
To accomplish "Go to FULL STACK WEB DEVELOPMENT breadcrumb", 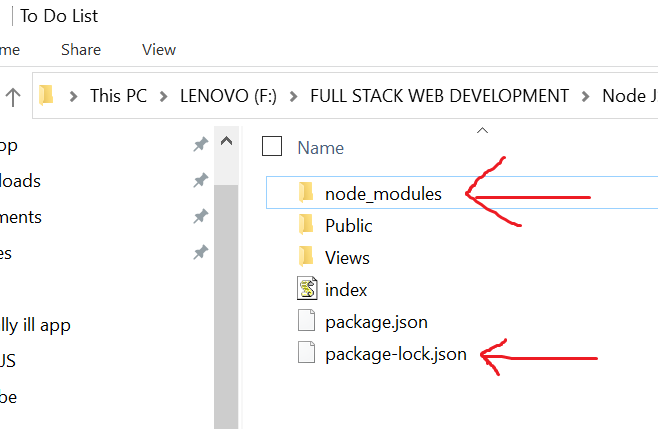I will (x=439, y=96).
